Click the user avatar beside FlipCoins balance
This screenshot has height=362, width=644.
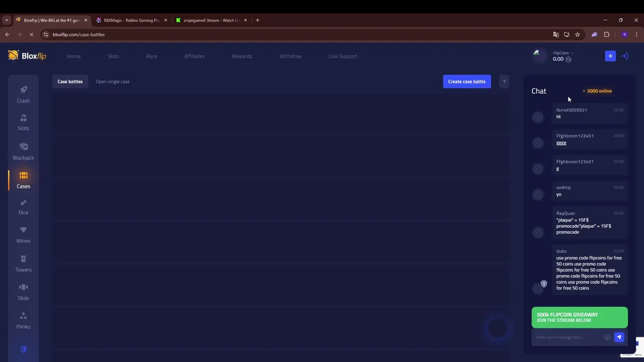(540, 56)
